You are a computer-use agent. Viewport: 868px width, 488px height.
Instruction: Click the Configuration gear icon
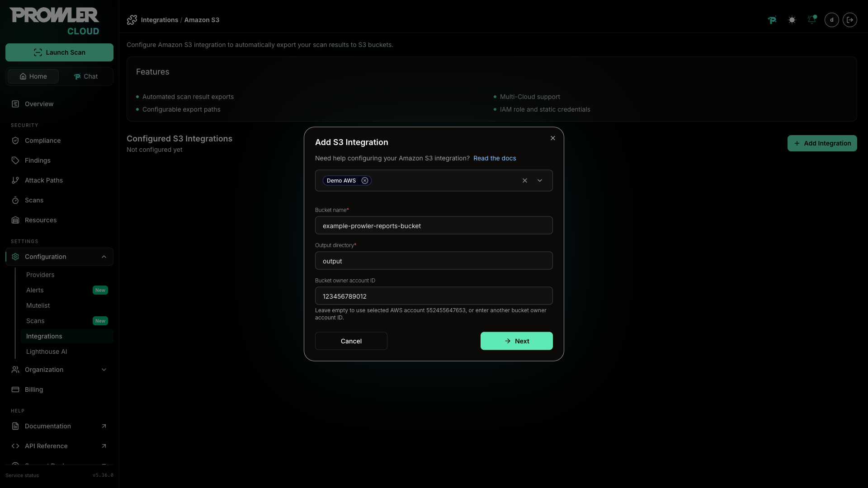(x=15, y=257)
